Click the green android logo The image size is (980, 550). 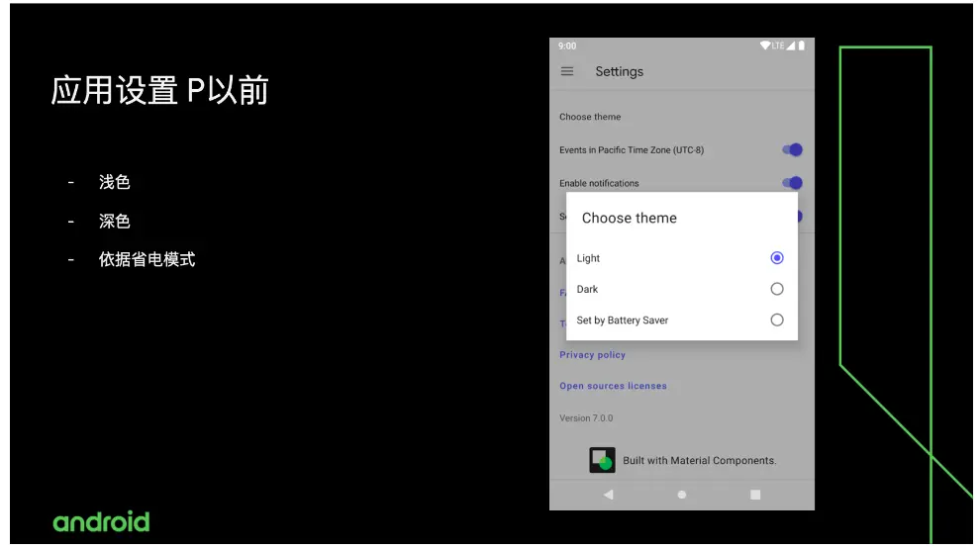(x=101, y=522)
